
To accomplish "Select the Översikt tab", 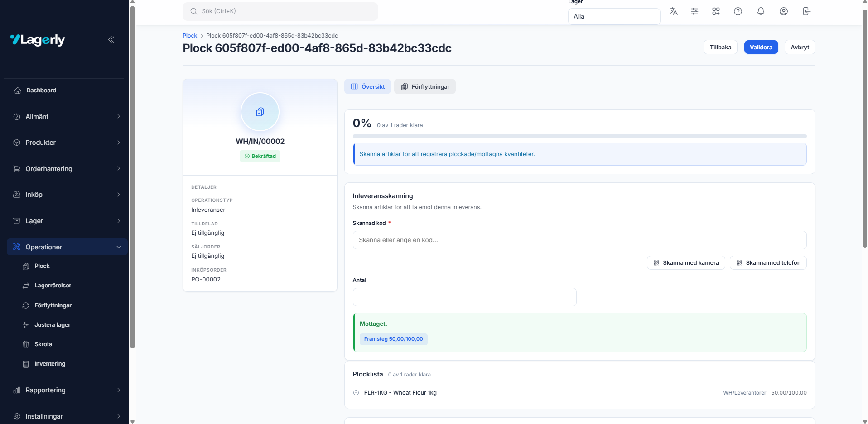I will 367,87.
